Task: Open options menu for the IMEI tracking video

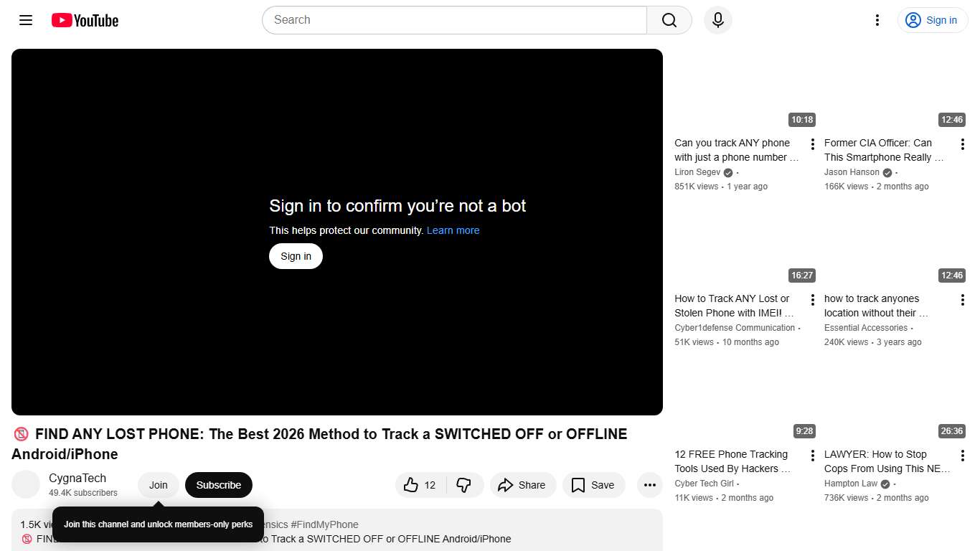Action: tap(812, 299)
